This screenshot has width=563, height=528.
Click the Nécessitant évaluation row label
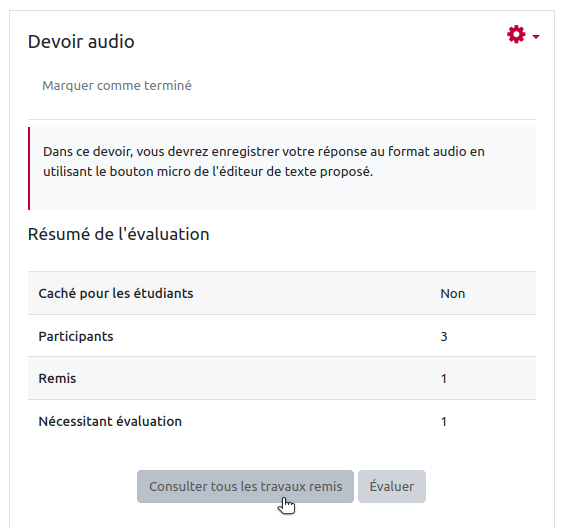pos(110,421)
